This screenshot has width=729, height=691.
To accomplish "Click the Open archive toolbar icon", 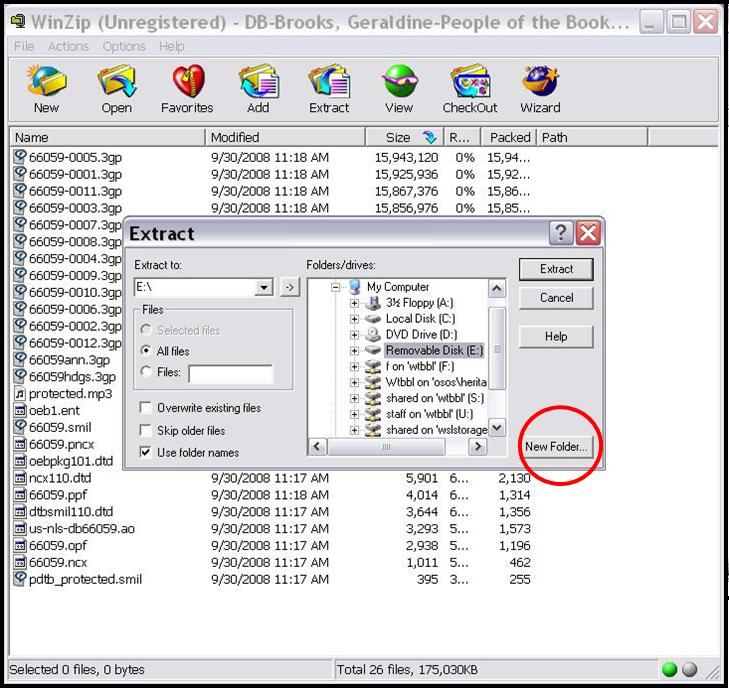I will point(116,81).
